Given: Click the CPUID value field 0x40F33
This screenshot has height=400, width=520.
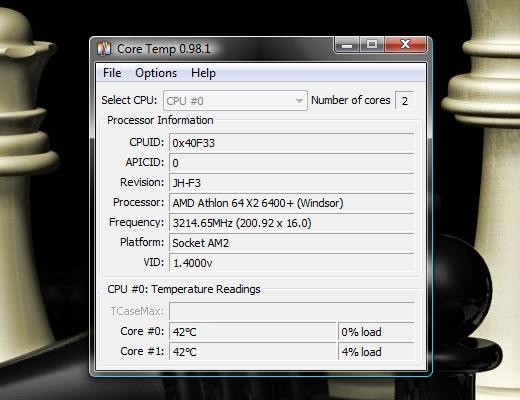Looking at the screenshot, I should (292, 143).
